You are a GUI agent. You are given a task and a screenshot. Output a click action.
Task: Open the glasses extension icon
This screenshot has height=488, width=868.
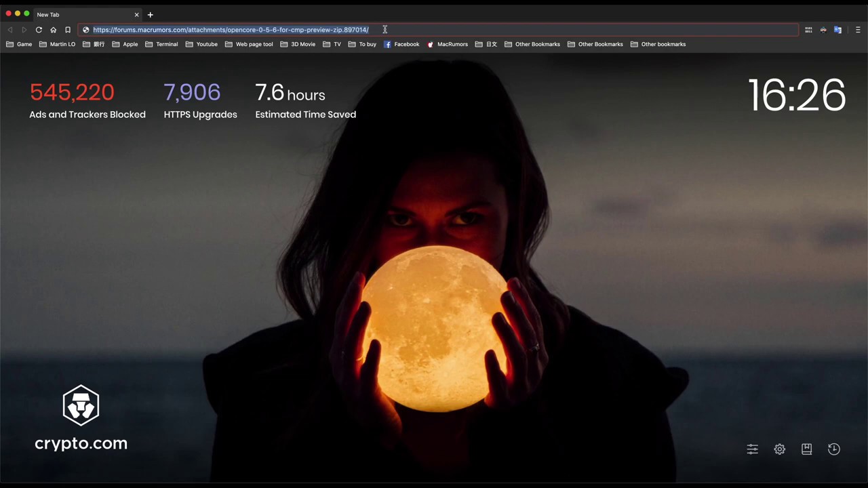point(823,30)
